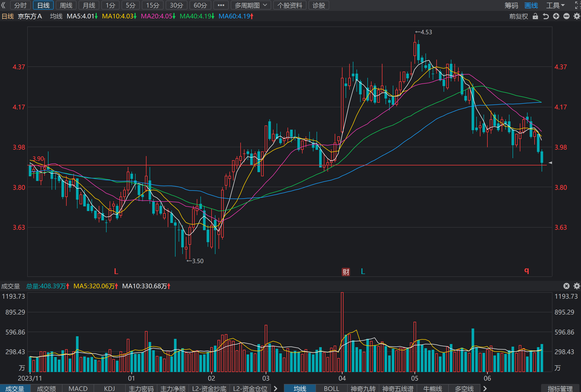Select the 30分 period
The width and height of the screenshot is (581, 392).
point(177,5)
